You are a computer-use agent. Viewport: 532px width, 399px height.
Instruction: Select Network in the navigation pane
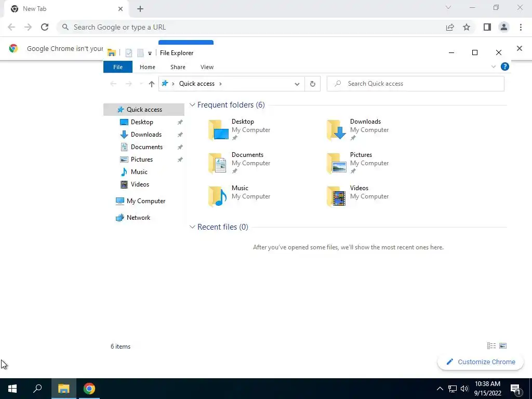[138, 218]
